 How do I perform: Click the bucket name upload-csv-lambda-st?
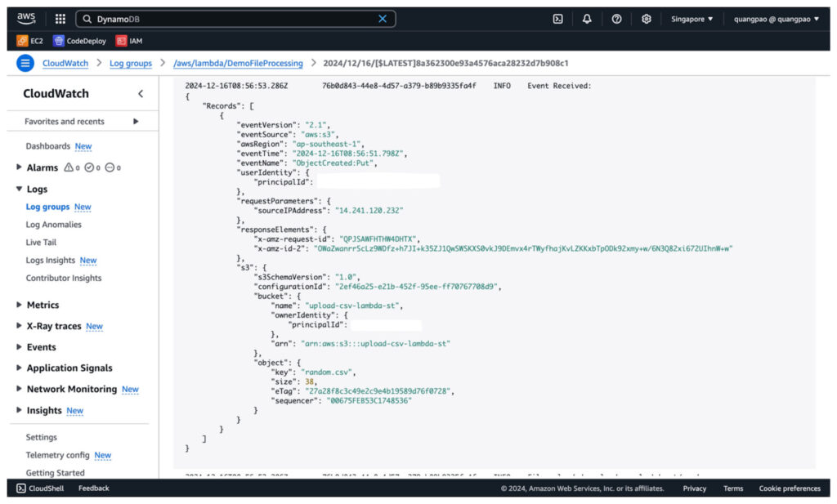(353, 305)
